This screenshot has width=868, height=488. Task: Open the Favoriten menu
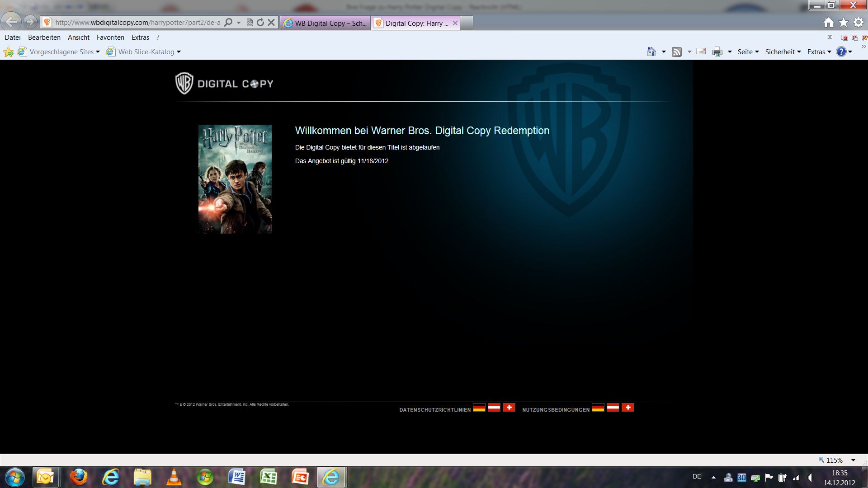pos(110,38)
